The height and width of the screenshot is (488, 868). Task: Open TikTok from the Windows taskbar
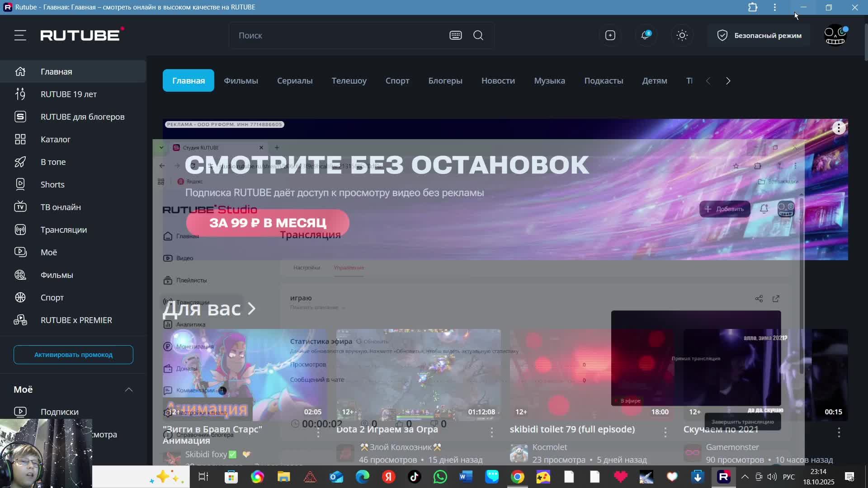(414, 477)
